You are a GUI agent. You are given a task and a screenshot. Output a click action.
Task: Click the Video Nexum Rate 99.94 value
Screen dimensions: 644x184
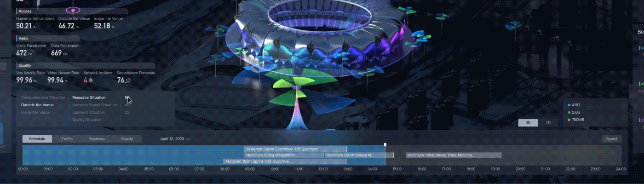point(56,80)
